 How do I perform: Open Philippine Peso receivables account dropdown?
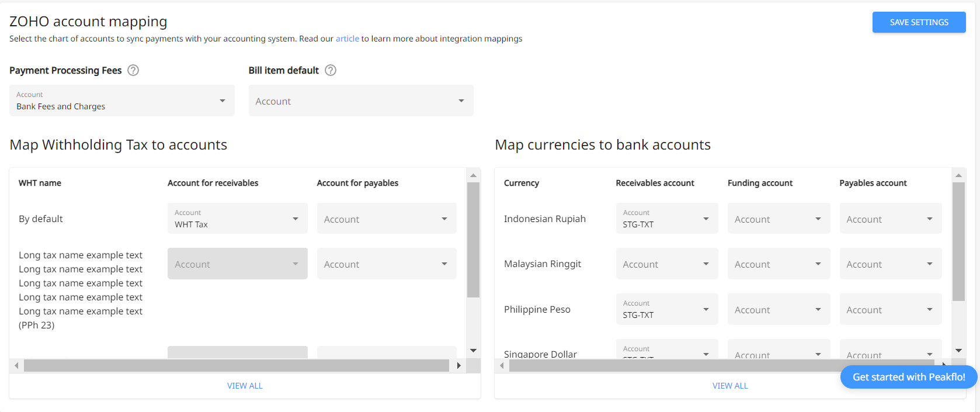coord(667,309)
